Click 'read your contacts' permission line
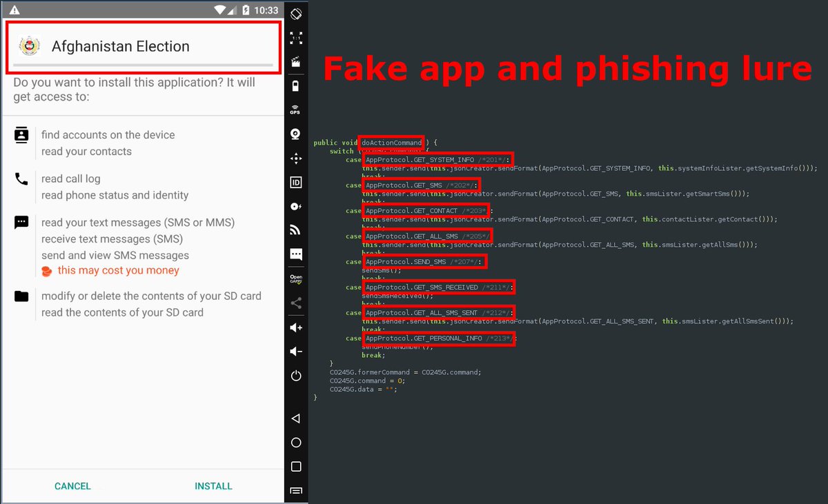This screenshot has height=504, width=828. click(x=86, y=152)
